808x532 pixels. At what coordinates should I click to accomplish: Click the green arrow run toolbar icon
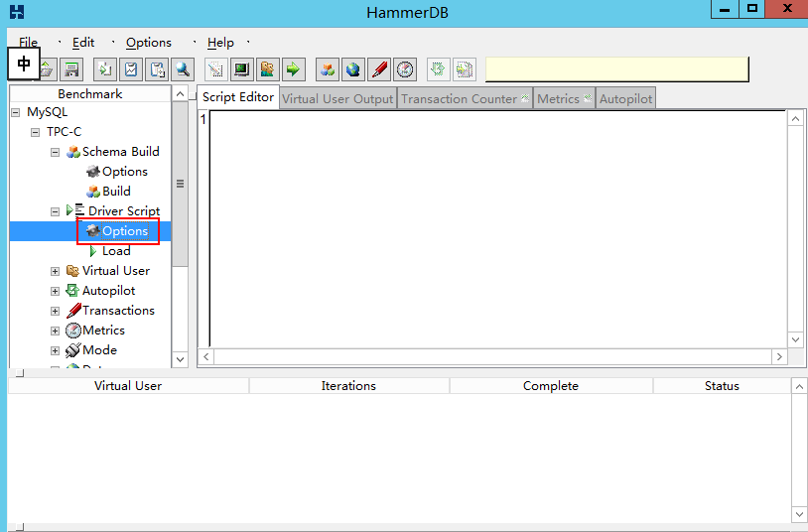click(293, 69)
